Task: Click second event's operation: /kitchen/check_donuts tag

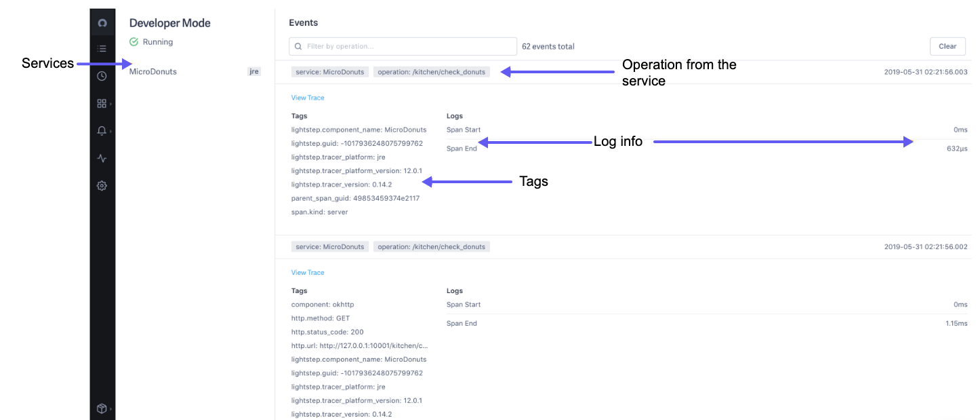Action: click(431, 247)
